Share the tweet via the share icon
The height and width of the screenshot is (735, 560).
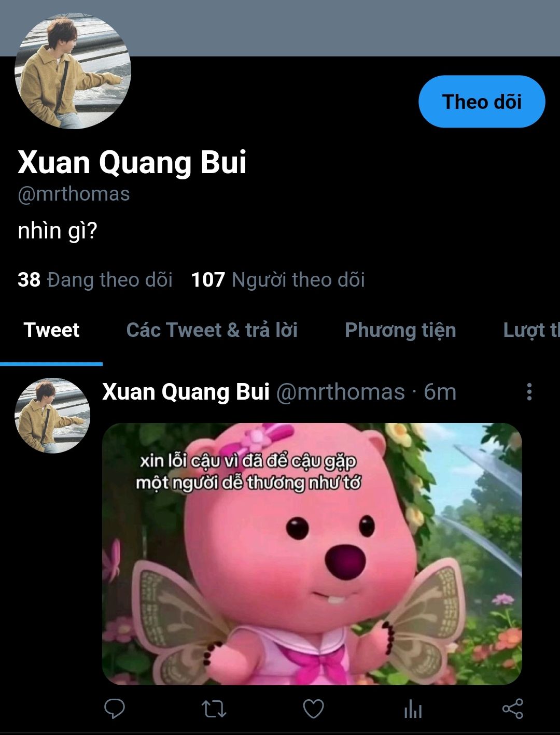512,709
